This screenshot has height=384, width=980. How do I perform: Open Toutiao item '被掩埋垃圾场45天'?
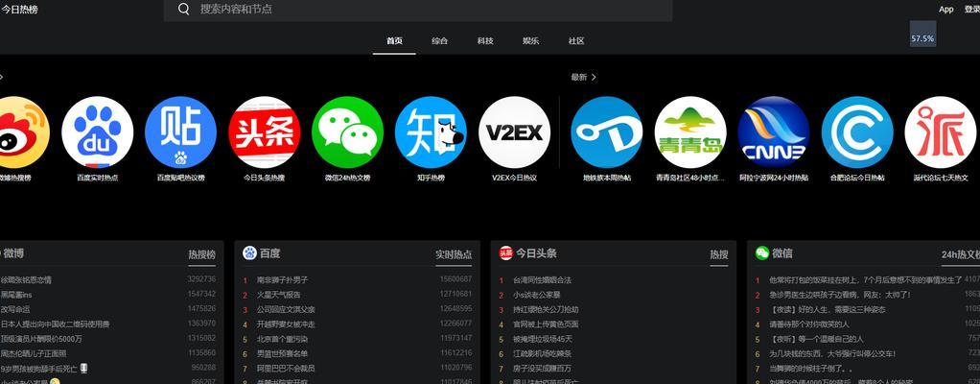542,340
